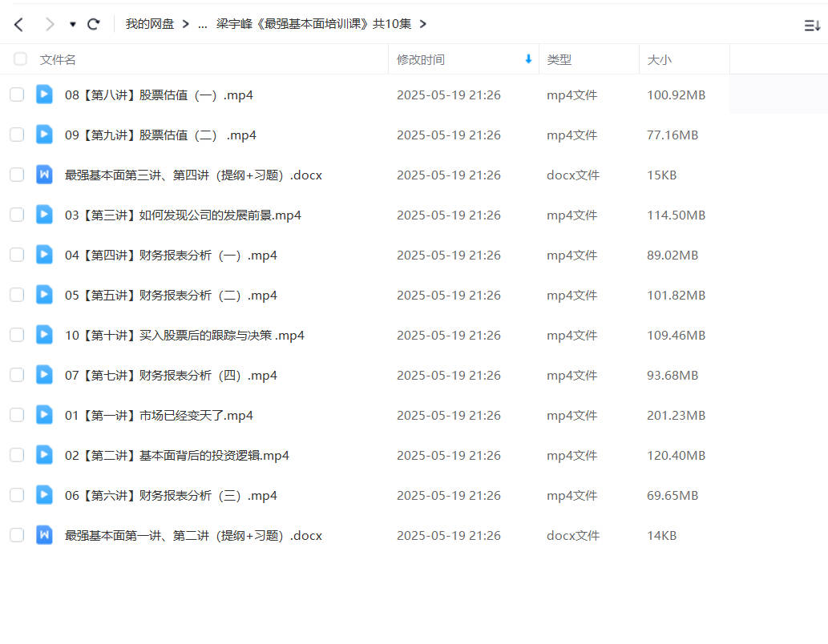828x644 pixels.
Task: Toggle the select-all checkbox in header
Action: pos(20,59)
